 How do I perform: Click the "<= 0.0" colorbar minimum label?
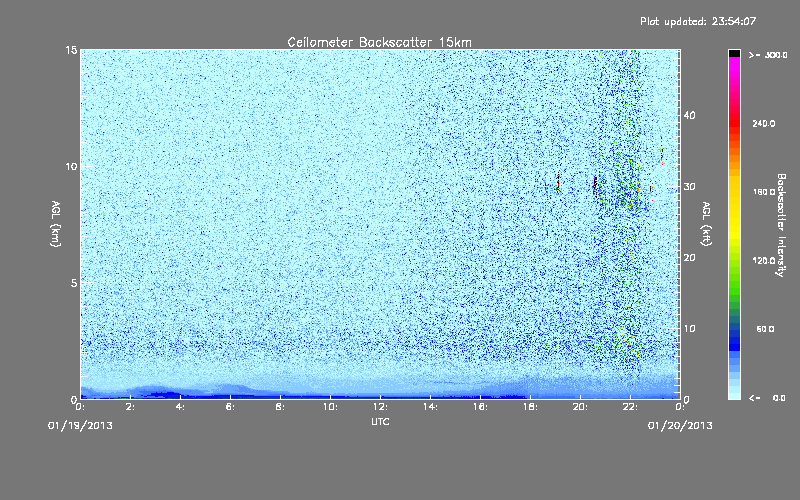pyautogui.click(x=768, y=397)
